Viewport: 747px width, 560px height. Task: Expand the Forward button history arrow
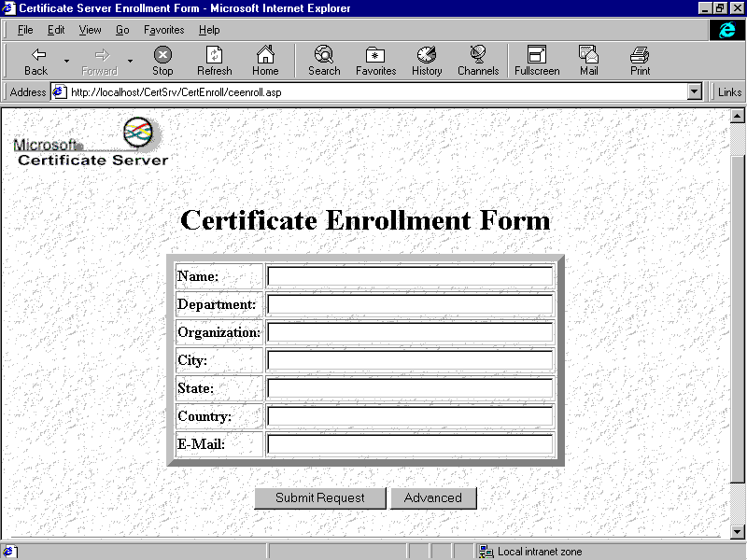click(130, 61)
